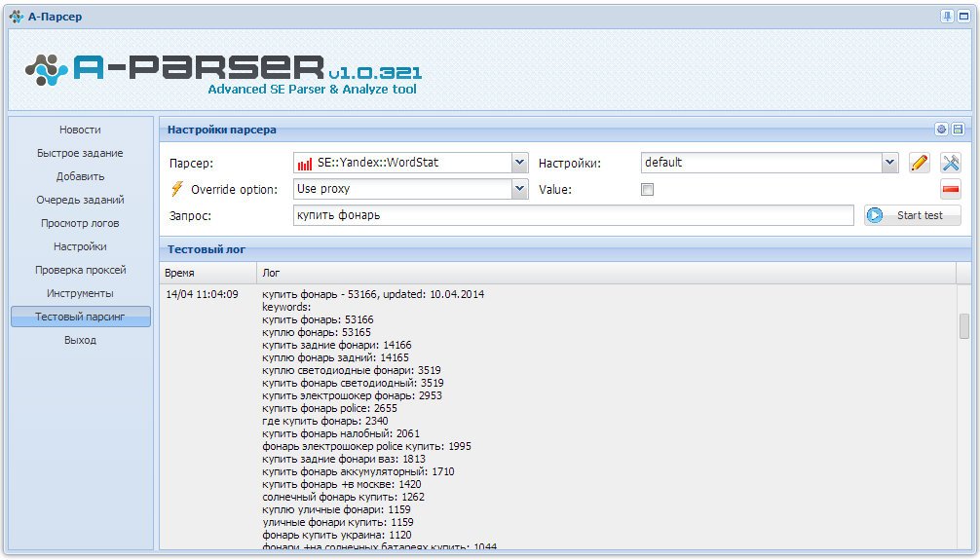Expand the Парсер dropdown arrow
Screen dimensions: 980x560
click(x=519, y=163)
